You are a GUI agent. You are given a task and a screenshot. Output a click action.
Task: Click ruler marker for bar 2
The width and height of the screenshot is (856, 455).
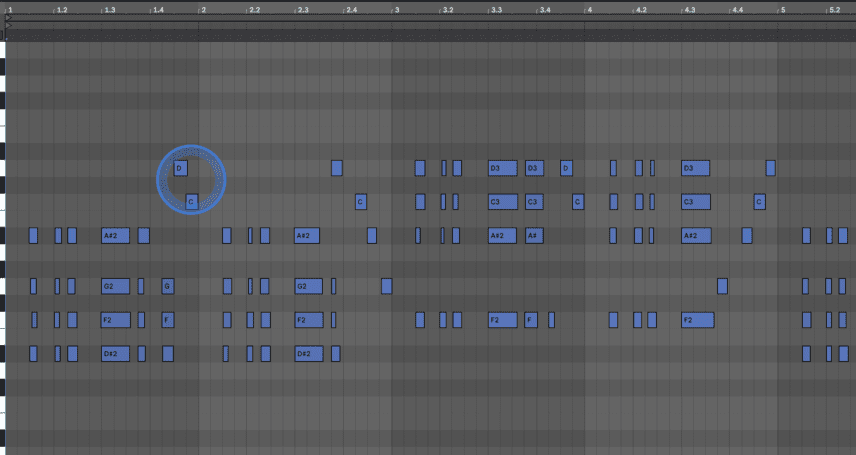203,10
